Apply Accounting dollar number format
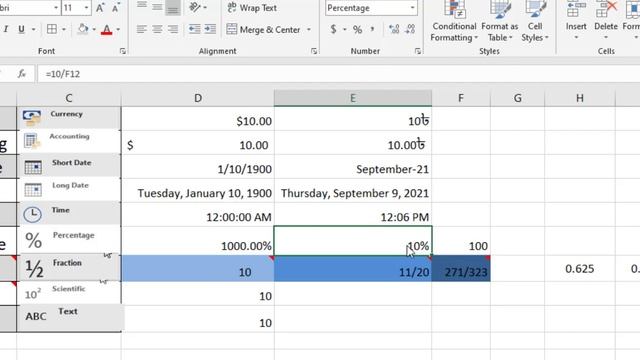 (333, 29)
